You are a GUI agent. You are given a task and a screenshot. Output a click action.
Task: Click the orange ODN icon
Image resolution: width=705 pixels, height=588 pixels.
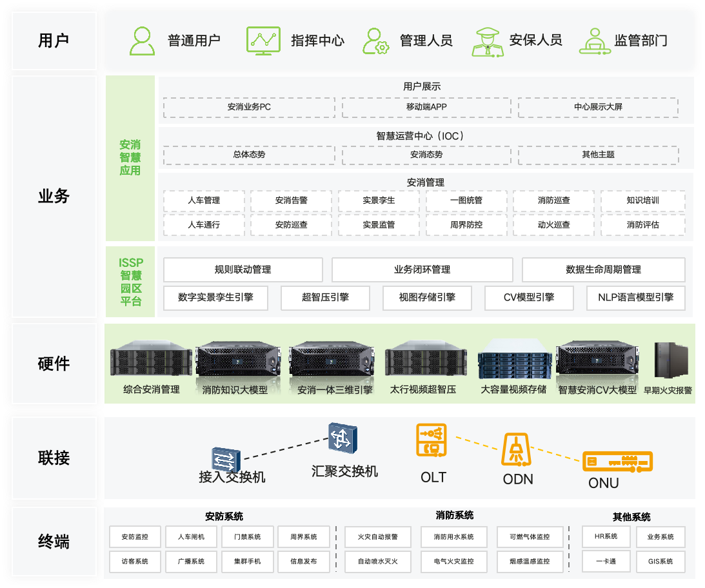pyautogui.click(x=516, y=449)
